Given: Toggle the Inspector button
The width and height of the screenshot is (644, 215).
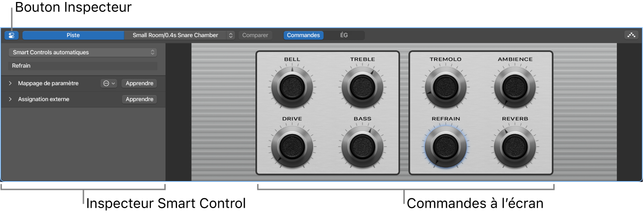Looking at the screenshot, I should click(11, 36).
